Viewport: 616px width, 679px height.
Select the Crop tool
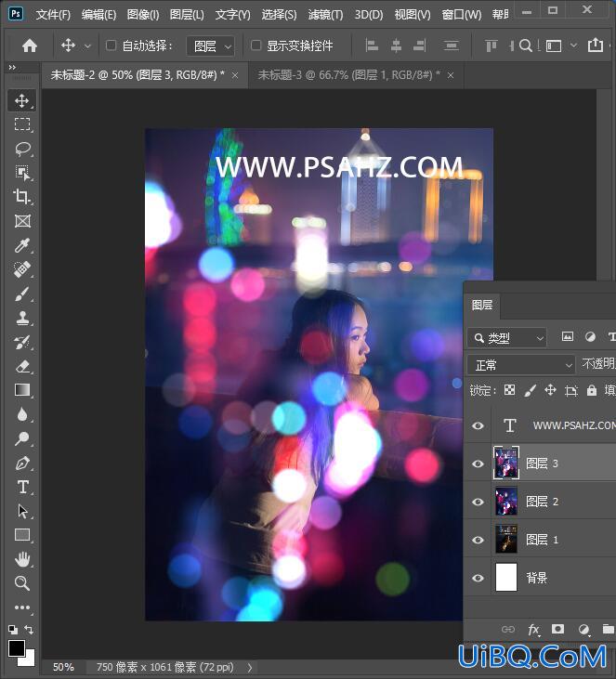pyautogui.click(x=22, y=197)
